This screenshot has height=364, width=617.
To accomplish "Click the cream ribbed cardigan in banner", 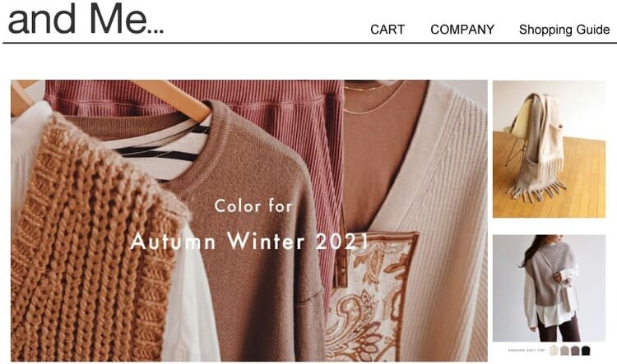I will click(x=441, y=220).
